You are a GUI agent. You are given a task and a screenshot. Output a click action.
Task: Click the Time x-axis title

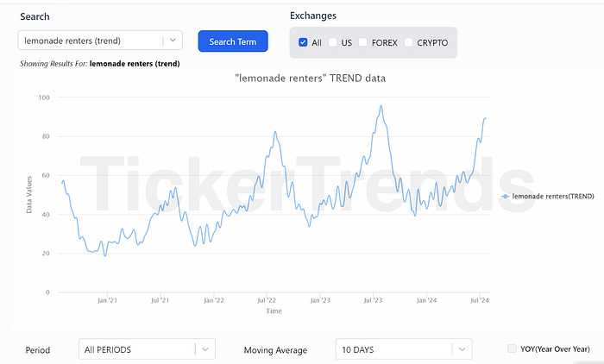[274, 311]
